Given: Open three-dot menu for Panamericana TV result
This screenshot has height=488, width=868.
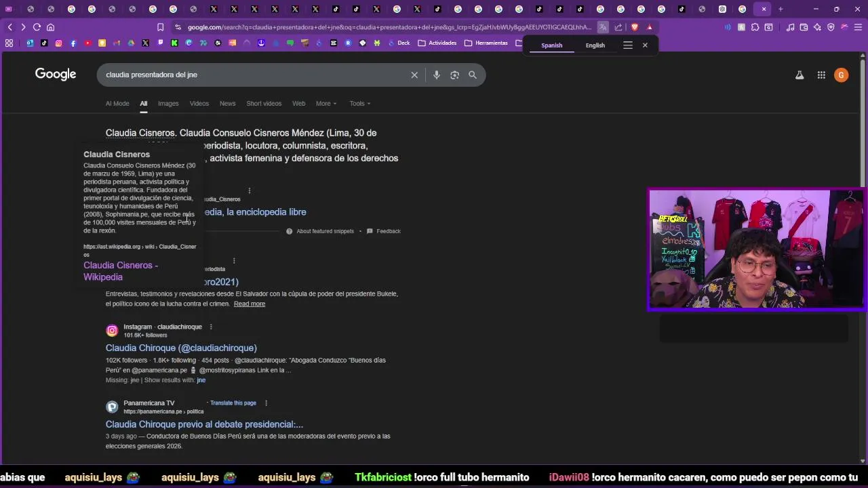Looking at the screenshot, I should (266, 403).
